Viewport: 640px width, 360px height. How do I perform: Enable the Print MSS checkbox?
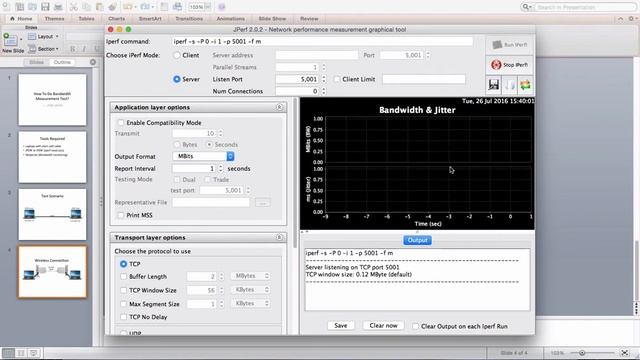click(121, 215)
